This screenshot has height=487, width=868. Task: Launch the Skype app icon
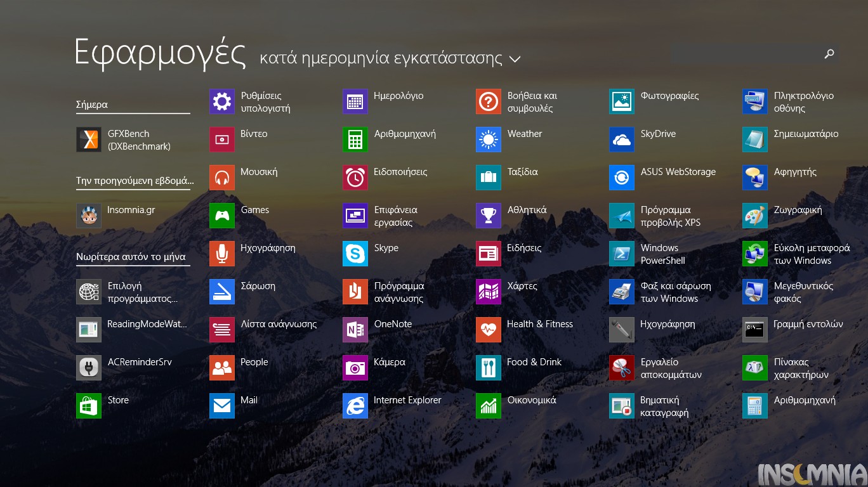(355, 254)
